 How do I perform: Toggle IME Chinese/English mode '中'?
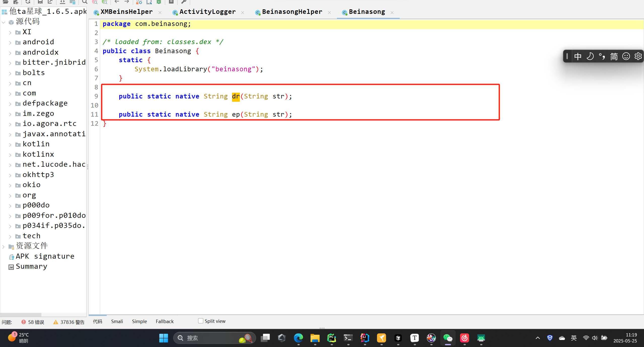(578, 56)
